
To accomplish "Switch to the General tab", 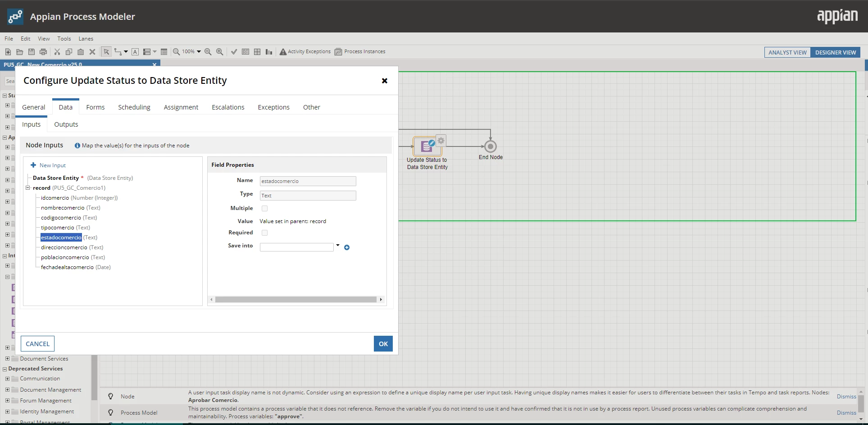I will [x=34, y=107].
